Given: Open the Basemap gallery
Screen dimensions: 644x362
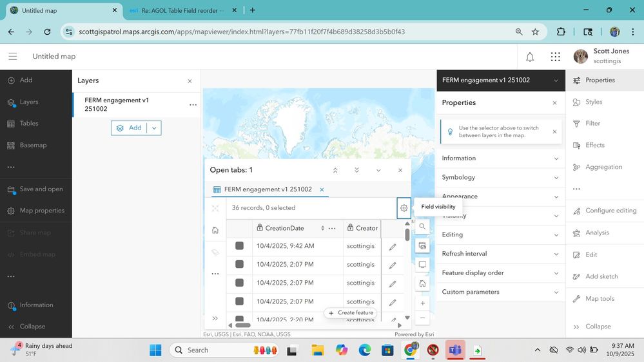Looking at the screenshot, I should [27, 145].
